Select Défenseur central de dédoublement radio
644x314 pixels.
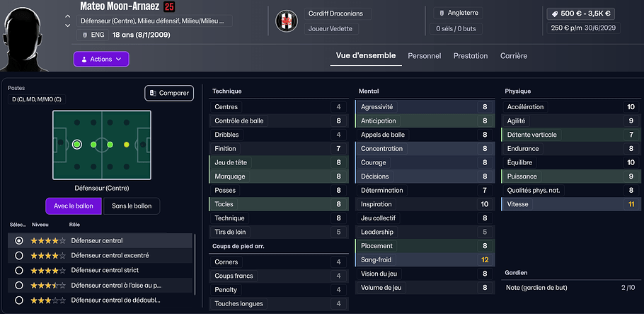click(x=19, y=300)
